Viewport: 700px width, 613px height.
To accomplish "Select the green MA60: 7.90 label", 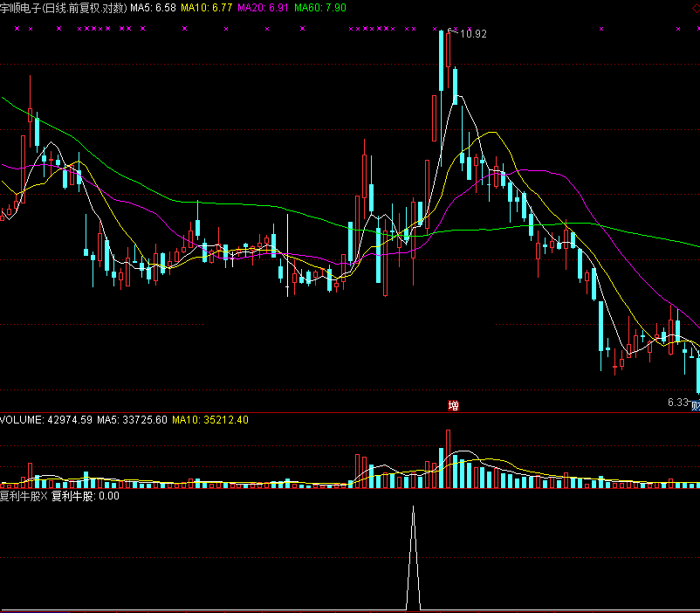I will (320, 8).
